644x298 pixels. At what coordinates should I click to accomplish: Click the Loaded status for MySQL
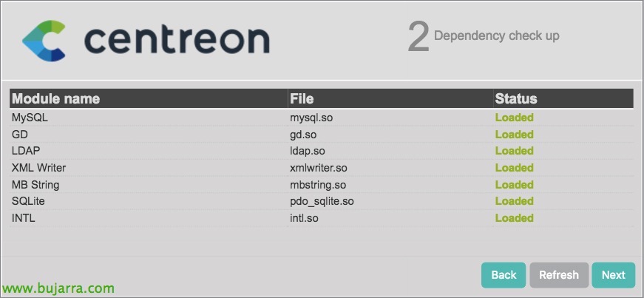pyautogui.click(x=514, y=118)
